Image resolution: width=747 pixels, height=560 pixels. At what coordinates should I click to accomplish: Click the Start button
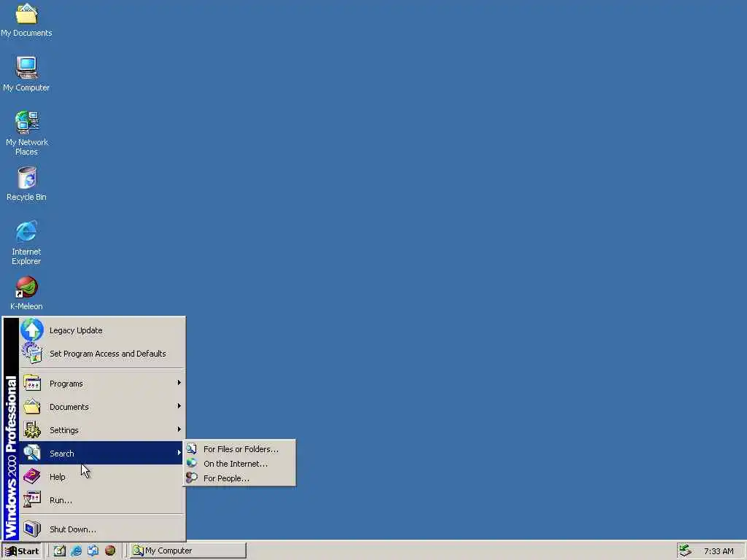tap(22, 551)
